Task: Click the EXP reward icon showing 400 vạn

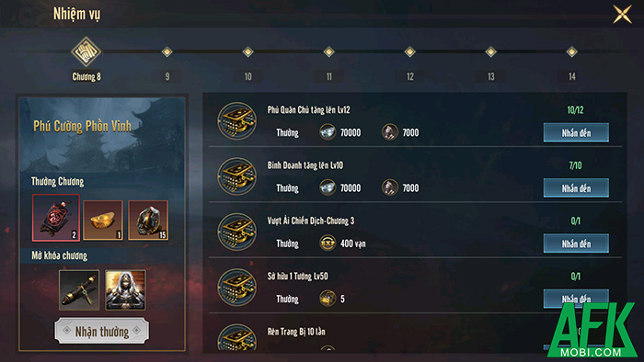Action: [x=328, y=243]
